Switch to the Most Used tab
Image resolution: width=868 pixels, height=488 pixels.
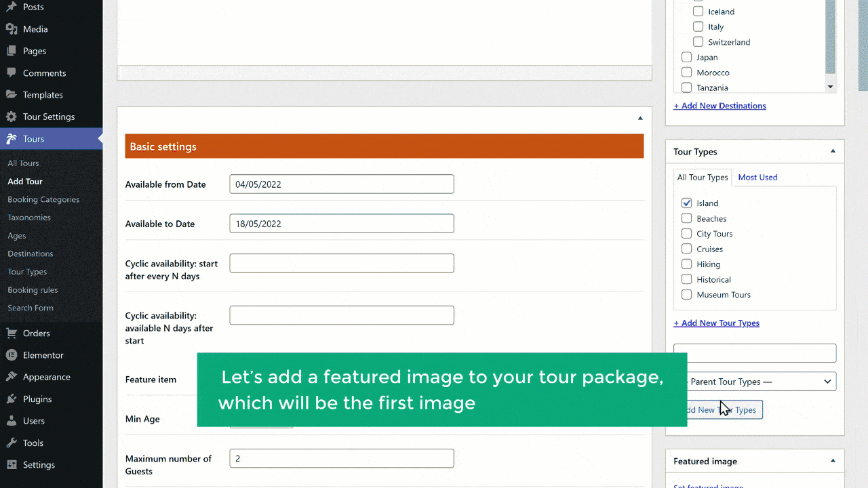point(757,177)
